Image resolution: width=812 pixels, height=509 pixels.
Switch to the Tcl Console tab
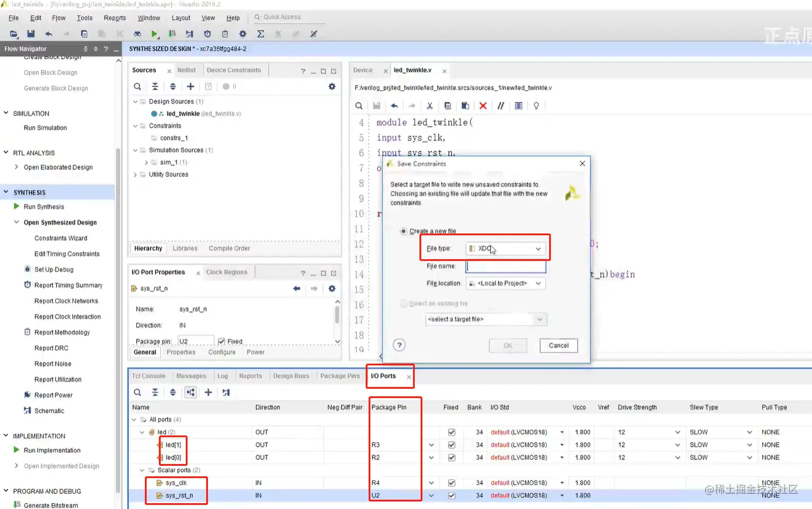click(x=148, y=376)
